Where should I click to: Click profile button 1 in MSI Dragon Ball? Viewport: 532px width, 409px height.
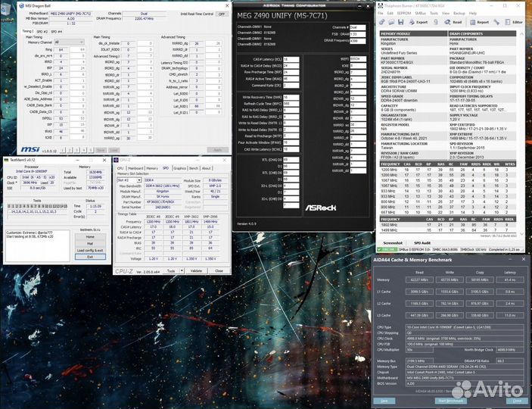pyautogui.click(x=63, y=150)
